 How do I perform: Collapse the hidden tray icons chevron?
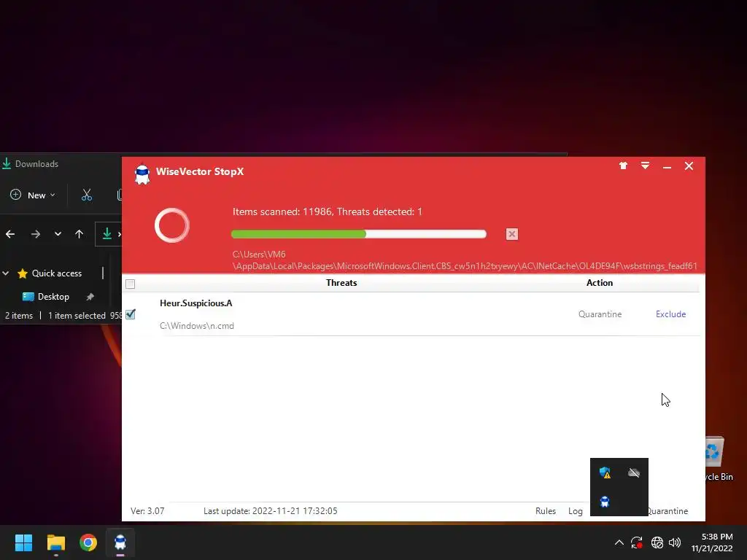[619, 542]
